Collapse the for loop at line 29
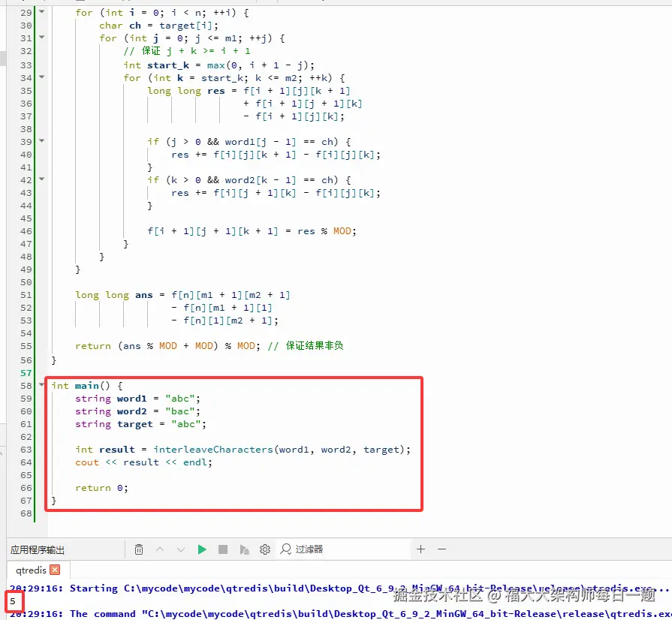Screen dimensions: 672x620 (42, 11)
